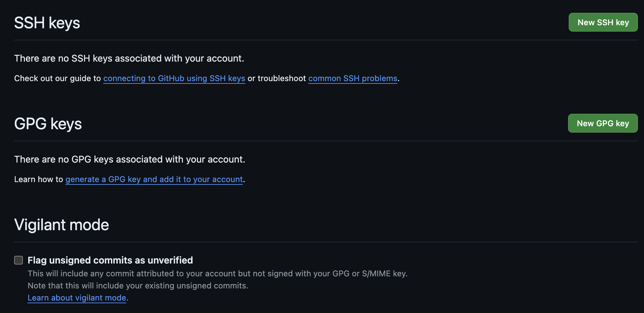Viewport: 644px width, 313px height.
Task: Click the no SSH keys associated message
Action: [x=129, y=59]
